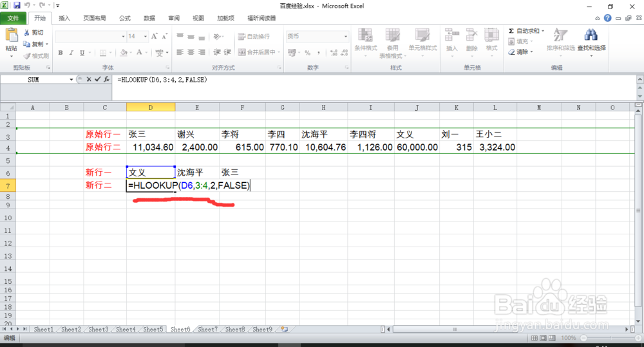Viewport: 644px width, 347px height.
Task: Open the font size 14 dropdown
Action: point(146,37)
